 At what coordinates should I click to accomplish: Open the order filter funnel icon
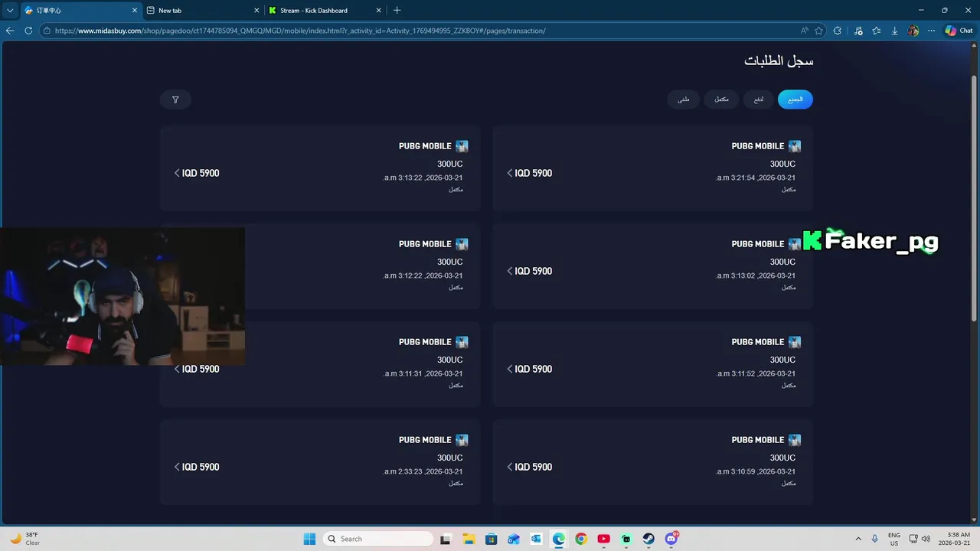click(175, 99)
